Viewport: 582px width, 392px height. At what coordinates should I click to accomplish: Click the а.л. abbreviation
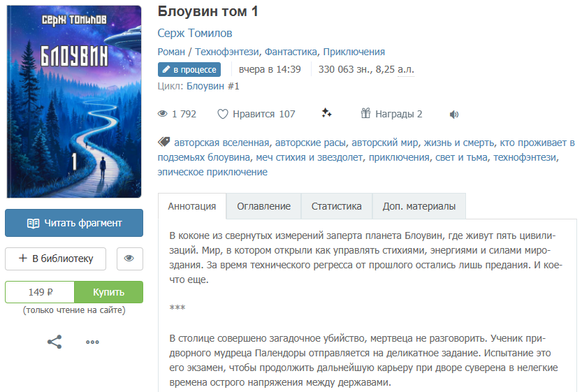pos(406,69)
